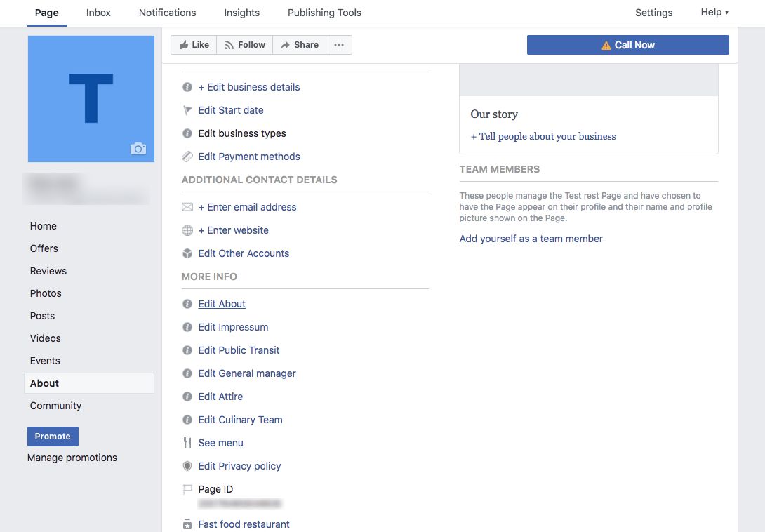
Task: Click the info icon beside Edit Culinary Team
Action: coord(187,420)
